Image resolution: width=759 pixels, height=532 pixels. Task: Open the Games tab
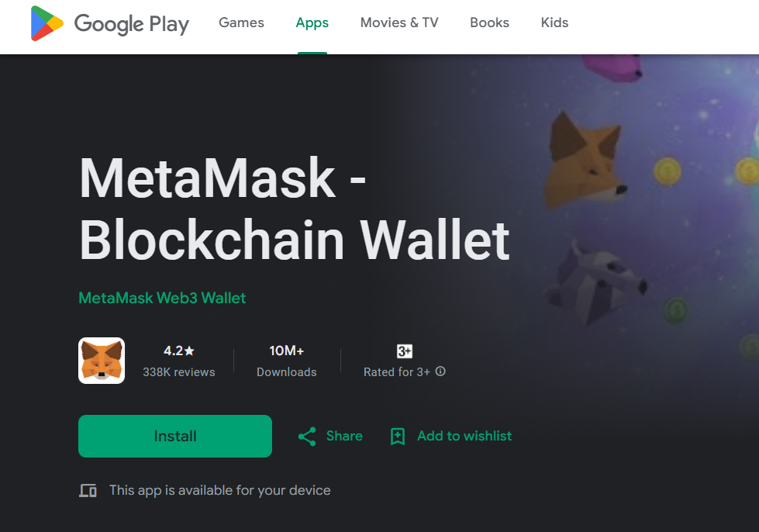click(241, 22)
